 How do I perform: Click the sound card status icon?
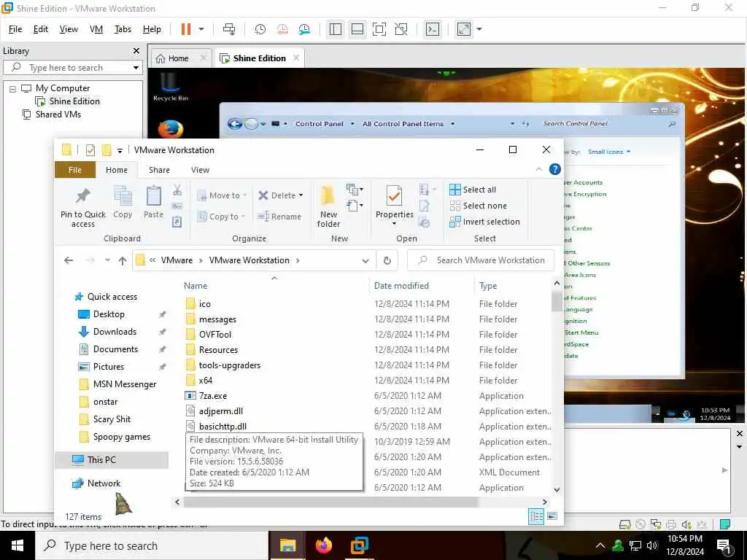[686, 525]
